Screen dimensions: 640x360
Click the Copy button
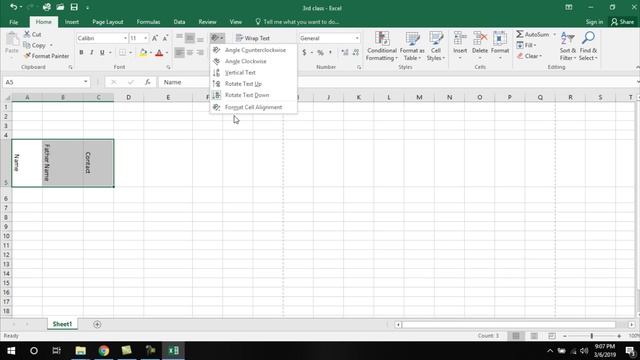tap(34, 45)
